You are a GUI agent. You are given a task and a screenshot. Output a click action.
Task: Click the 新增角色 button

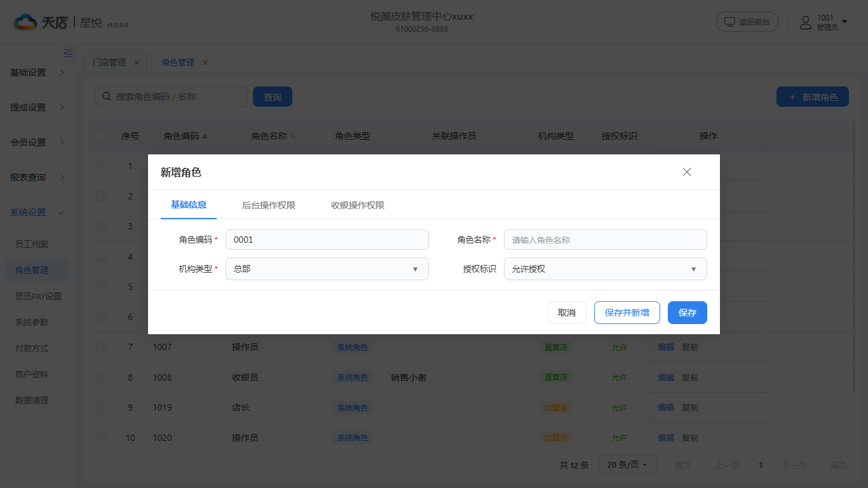click(813, 97)
